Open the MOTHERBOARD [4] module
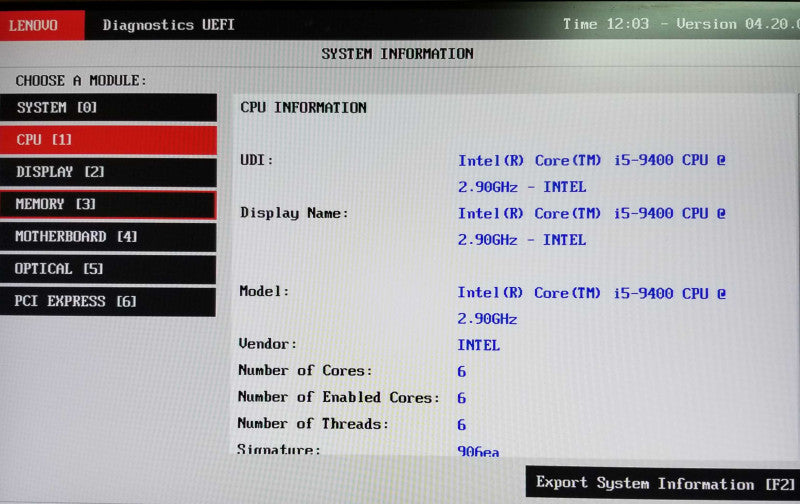 pyautogui.click(x=108, y=237)
